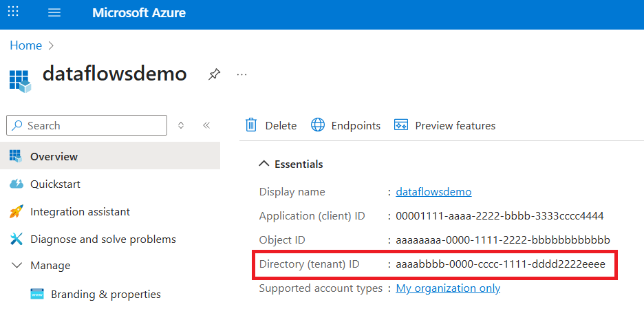Collapse the Essentials section
644x309 pixels.
point(264,164)
